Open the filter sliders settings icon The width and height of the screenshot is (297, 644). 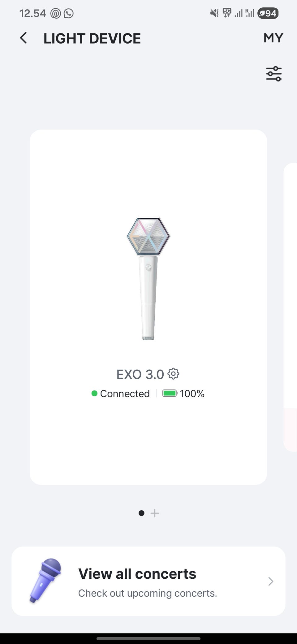pos(274,74)
